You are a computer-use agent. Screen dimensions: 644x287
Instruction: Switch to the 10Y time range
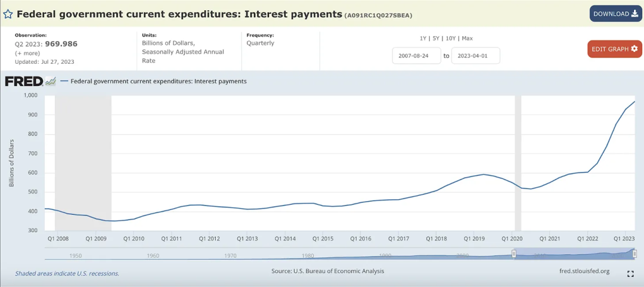point(452,38)
